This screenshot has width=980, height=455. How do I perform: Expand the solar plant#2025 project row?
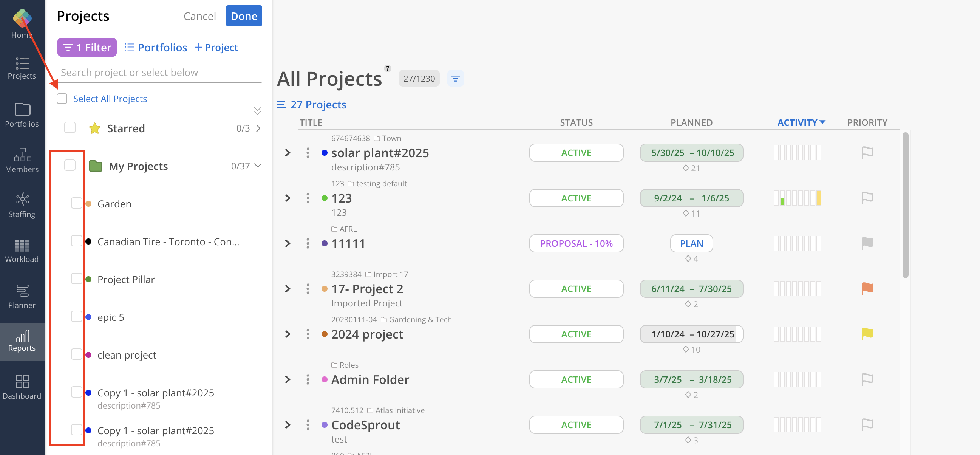[x=288, y=153]
